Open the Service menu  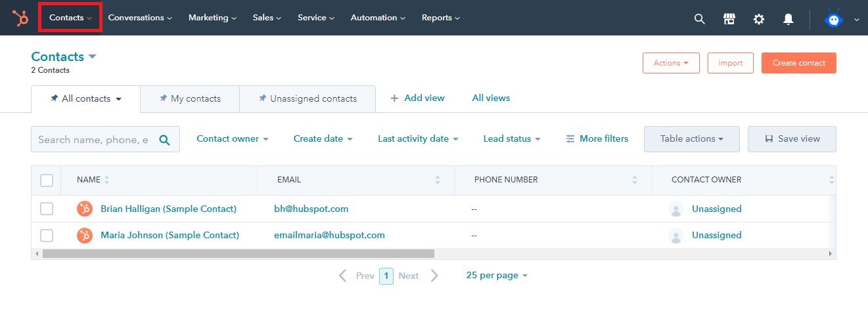[316, 18]
